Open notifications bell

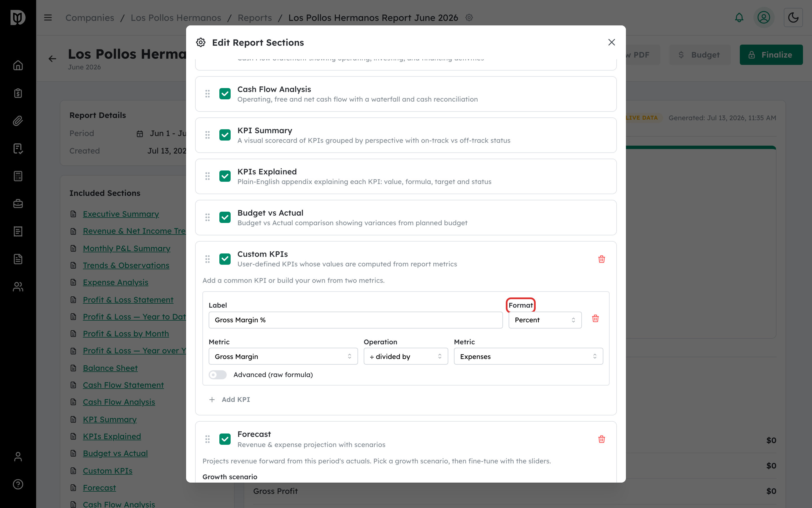coord(739,17)
